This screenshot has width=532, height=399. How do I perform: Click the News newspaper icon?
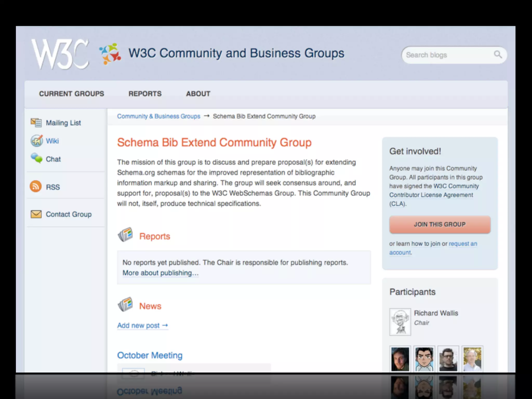(125, 305)
